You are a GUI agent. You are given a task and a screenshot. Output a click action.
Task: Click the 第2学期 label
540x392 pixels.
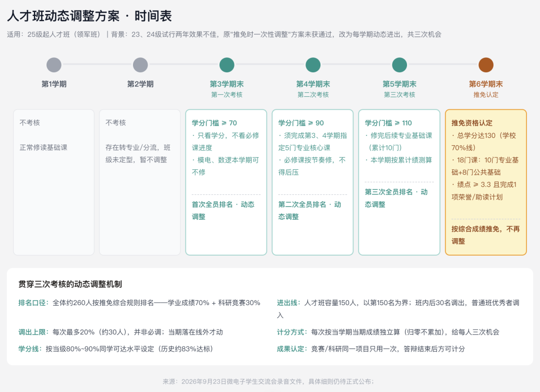140,84
